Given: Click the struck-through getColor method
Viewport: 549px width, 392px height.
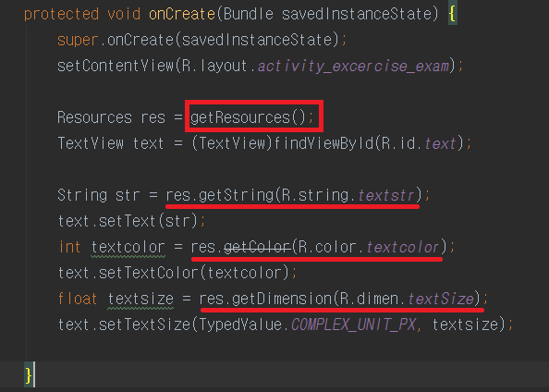Looking at the screenshot, I should pos(257,248).
